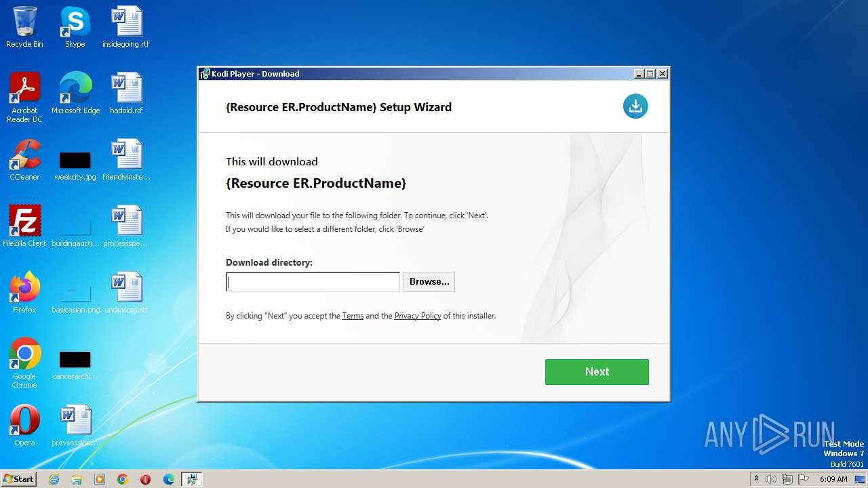This screenshot has width=868, height=488.
Task: Select the cancerarchi... desktop file
Action: [x=75, y=365]
